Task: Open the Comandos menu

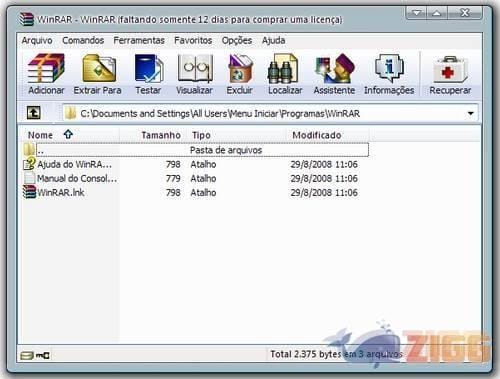Action: pos(83,41)
